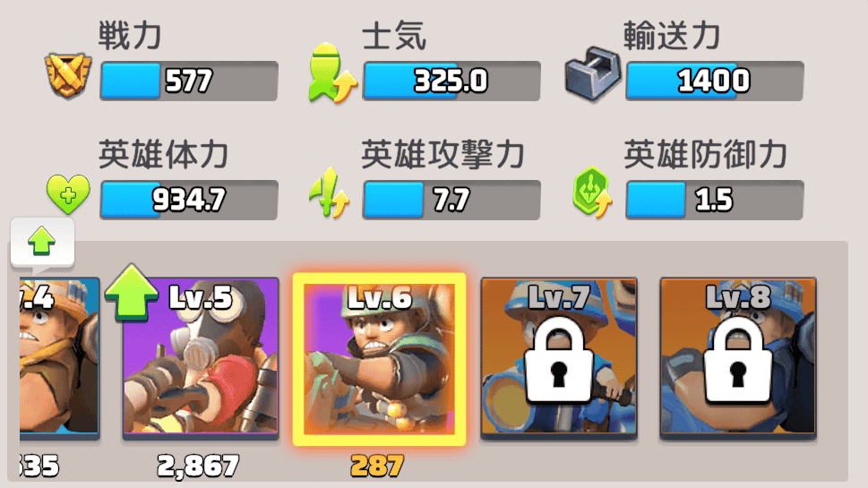Click the 戦力 crossed-bullets shield icon
Viewport: 868px width, 488px height.
point(68,76)
